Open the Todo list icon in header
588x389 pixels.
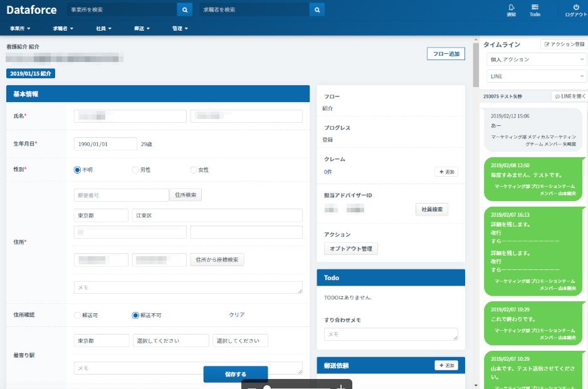point(535,8)
